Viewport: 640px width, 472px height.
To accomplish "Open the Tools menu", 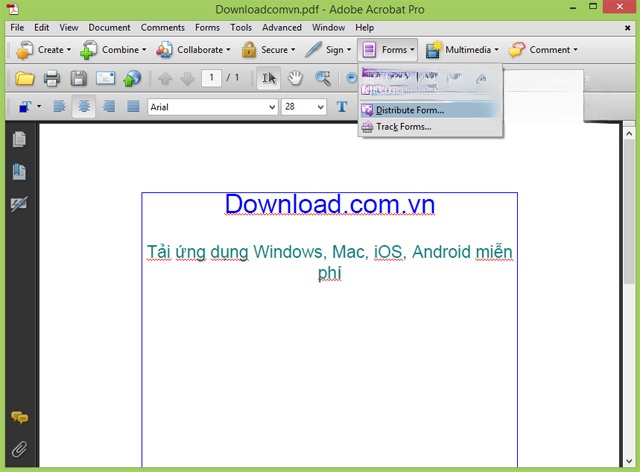I will point(241,27).
